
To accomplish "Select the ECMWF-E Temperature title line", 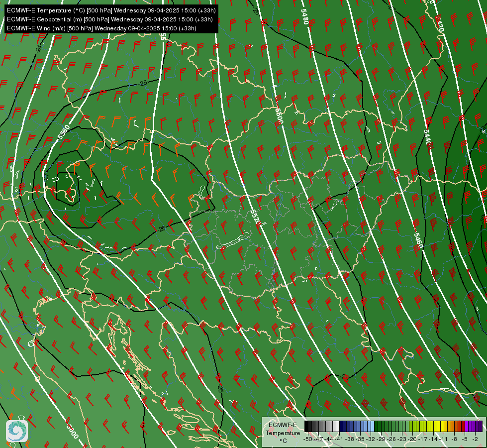I will [111, 10].
